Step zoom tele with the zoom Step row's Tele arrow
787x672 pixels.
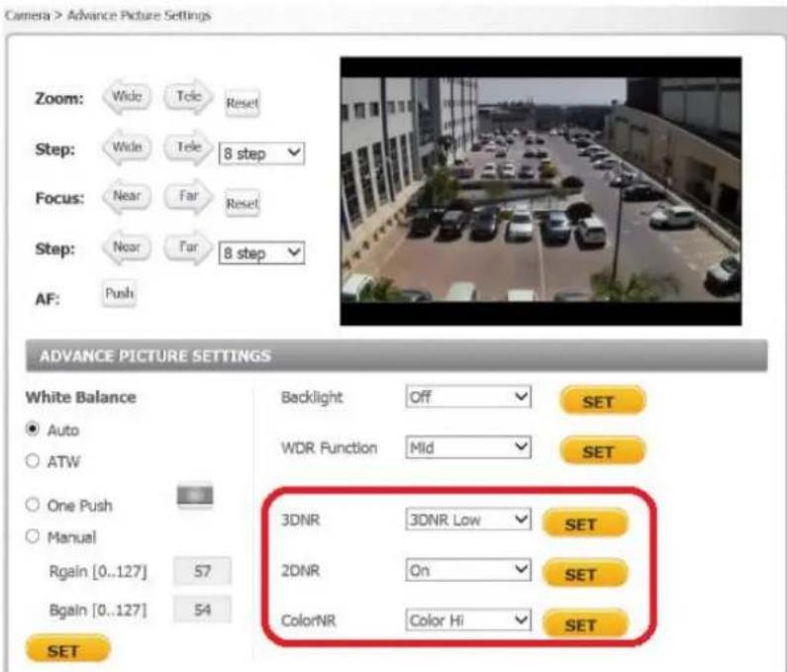click(x=188, y=147)
